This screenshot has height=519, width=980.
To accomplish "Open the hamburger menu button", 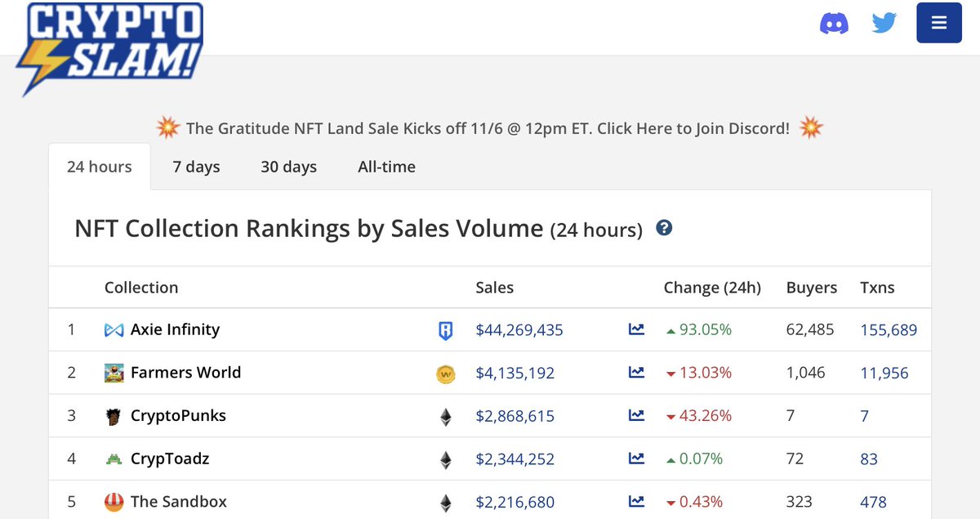I will click(939, 23).
